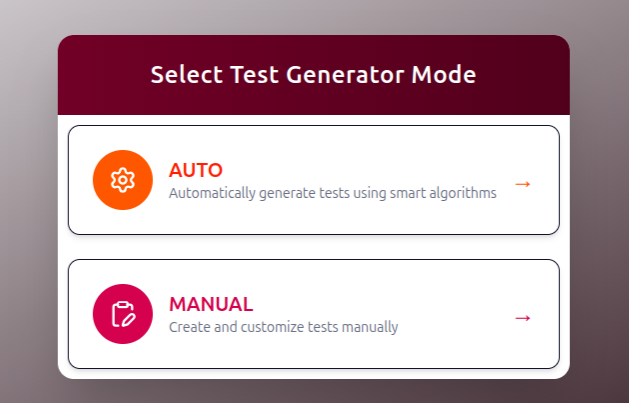Click the 'Select Test Generator Mode' title
The height and width of the screenshot is (403, 629).
click(x=313, y=75)
